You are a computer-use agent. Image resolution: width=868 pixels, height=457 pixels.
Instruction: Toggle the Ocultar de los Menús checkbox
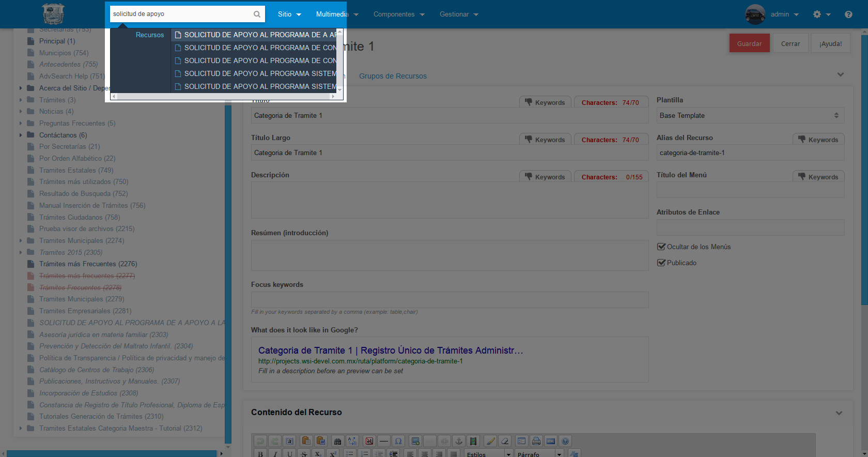click(x=661, y=247)
